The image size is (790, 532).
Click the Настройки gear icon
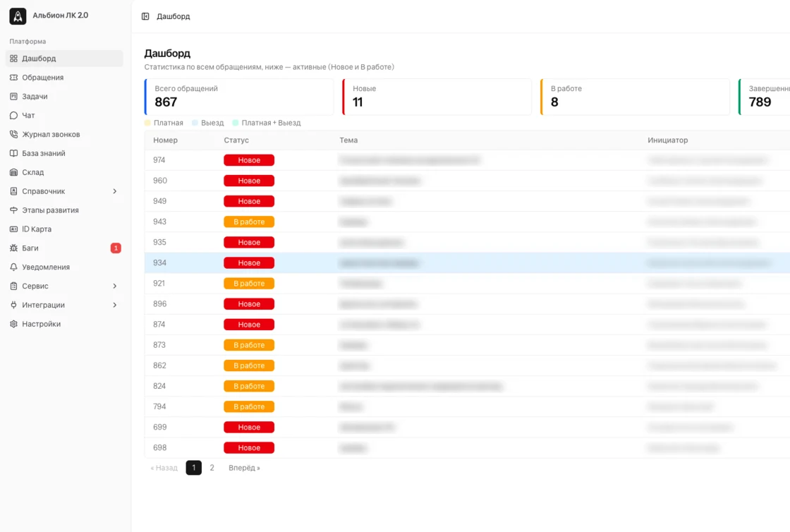[x=13, y=324]
